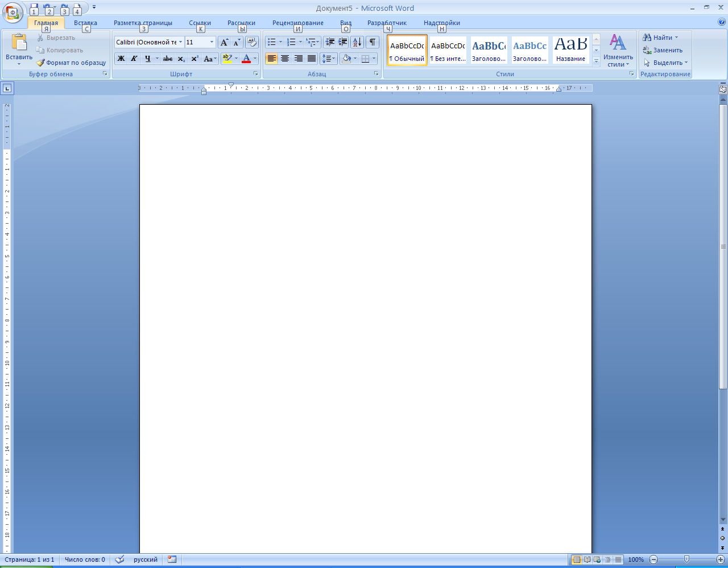Open the Абзац dialog launcher
The image size is (728, 568).
pos(377,74)
